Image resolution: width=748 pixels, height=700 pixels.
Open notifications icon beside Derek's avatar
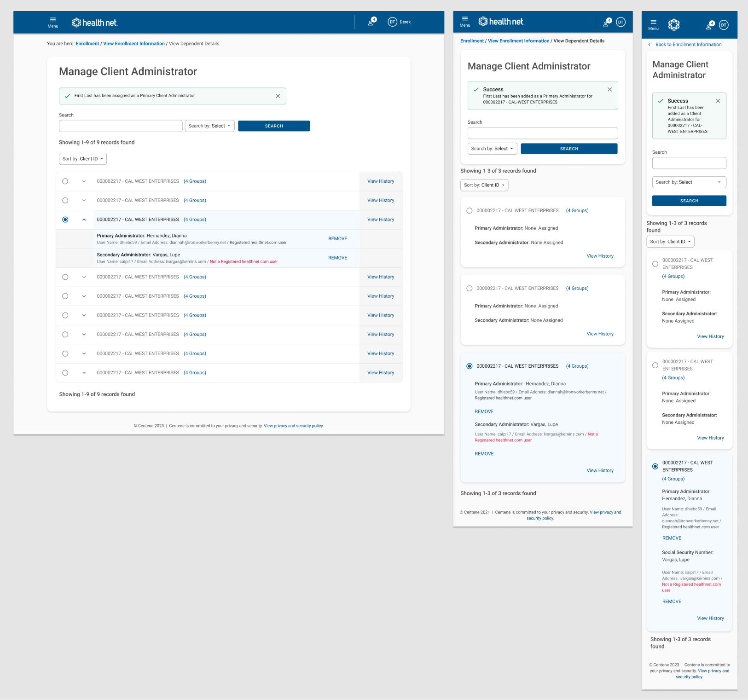click(371, 22)
